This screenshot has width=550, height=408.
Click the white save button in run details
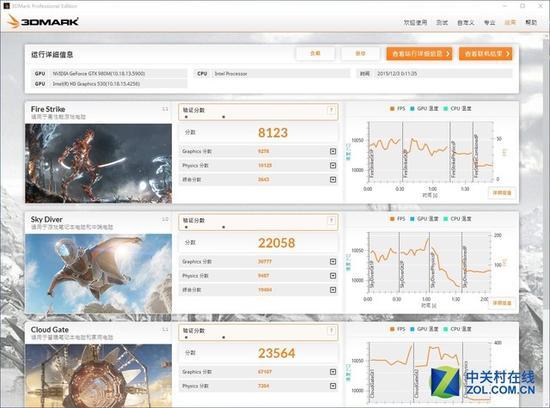click(x=360, y=53)
